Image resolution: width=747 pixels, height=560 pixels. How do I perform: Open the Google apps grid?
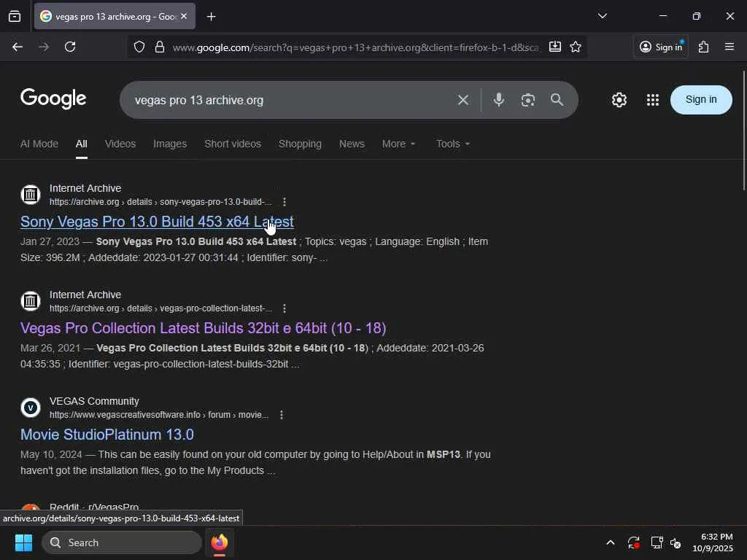coord(653,100)
